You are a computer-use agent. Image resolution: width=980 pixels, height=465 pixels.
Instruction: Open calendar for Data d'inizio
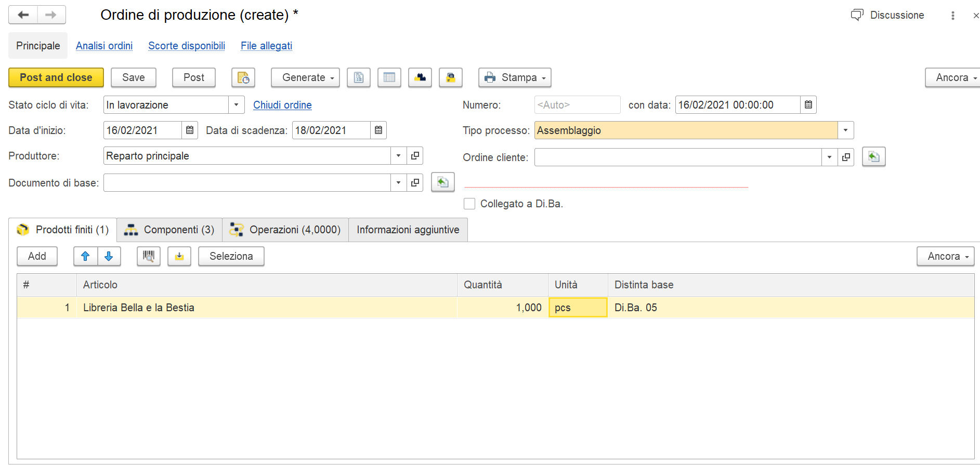point(190,130)
